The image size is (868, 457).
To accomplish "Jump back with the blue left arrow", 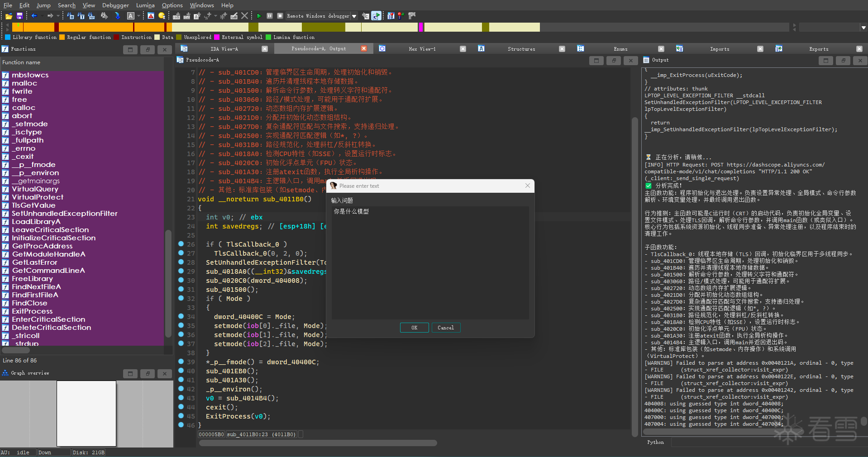I will (x=34, y=16).
